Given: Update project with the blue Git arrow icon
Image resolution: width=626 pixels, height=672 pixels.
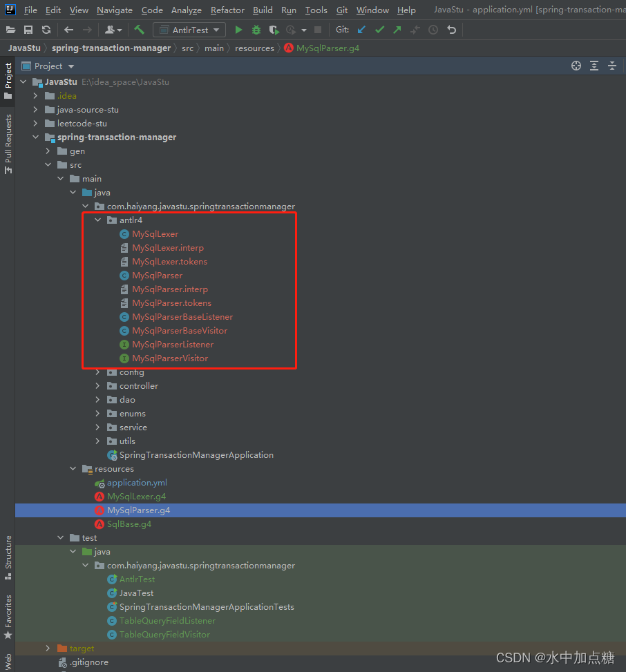Looking at the screenshot, I should [x=361, y=30].
